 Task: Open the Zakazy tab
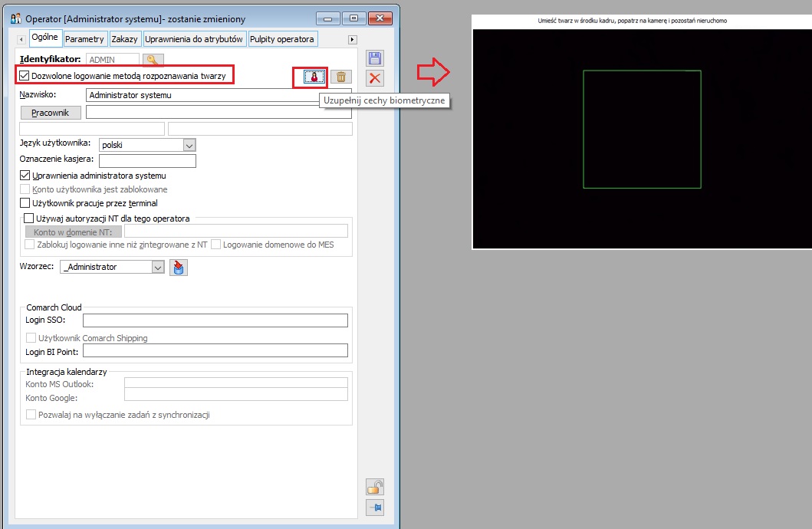125,39
